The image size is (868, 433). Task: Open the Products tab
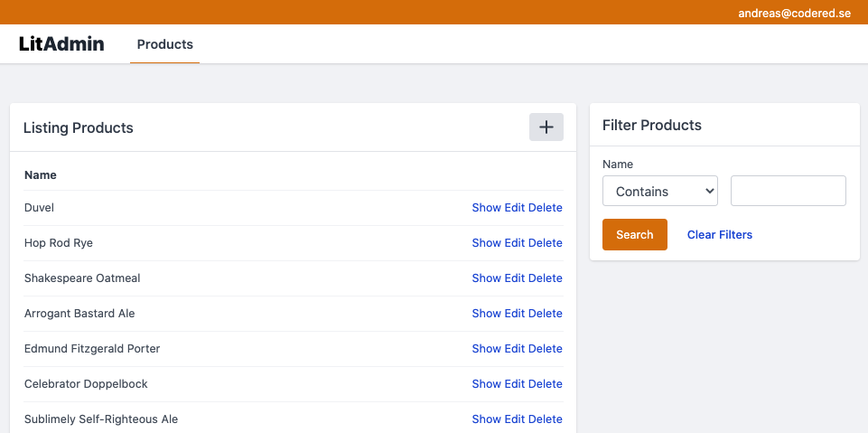tap(164, 44)
